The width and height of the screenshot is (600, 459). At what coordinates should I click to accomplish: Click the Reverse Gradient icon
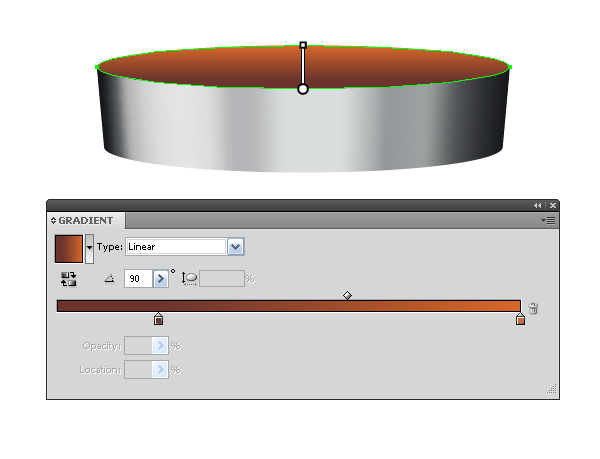[x=68, y=279]
